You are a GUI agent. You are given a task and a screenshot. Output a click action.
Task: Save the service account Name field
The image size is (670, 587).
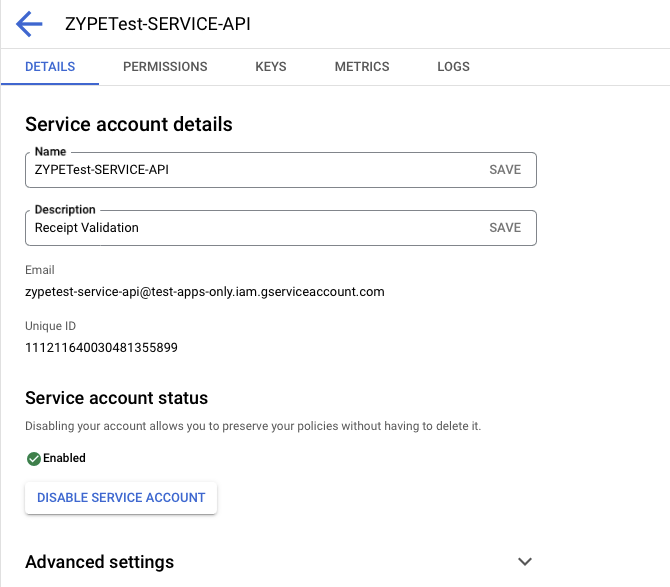(x=505, y=170)
